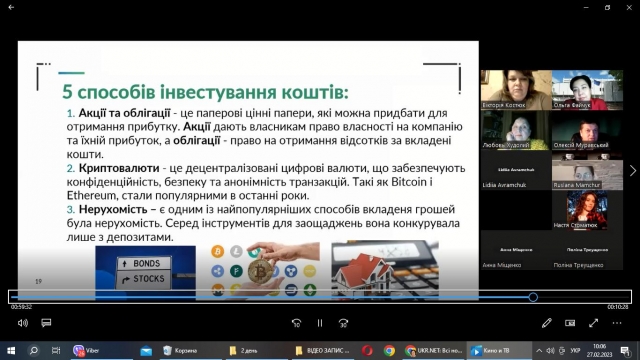Click the elapsed time 00:59:32
Screen dimensions: 640x360
pyautogui.click(x=21, y=307)
